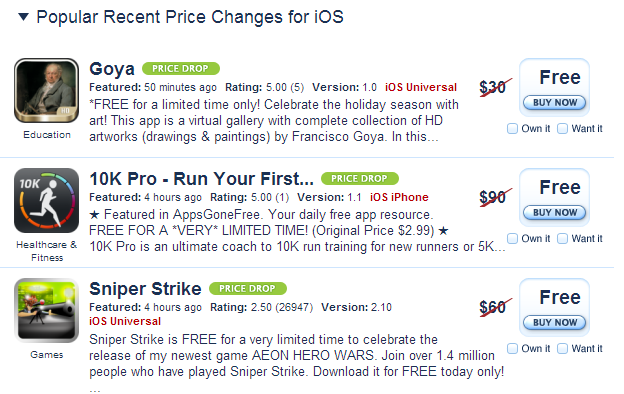Click Goya's green Price Drop badge
Screen dimensions: 624x394
click(x=181, y=68)
